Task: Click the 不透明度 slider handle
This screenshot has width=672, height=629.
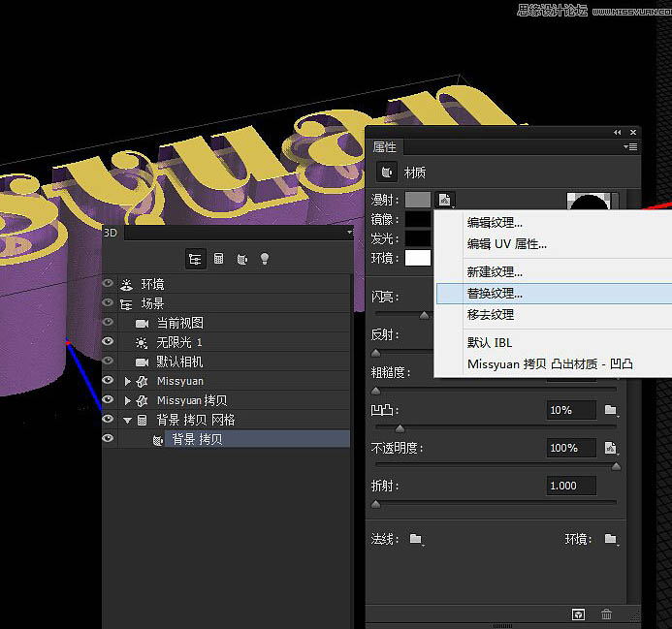Action: 617,466
